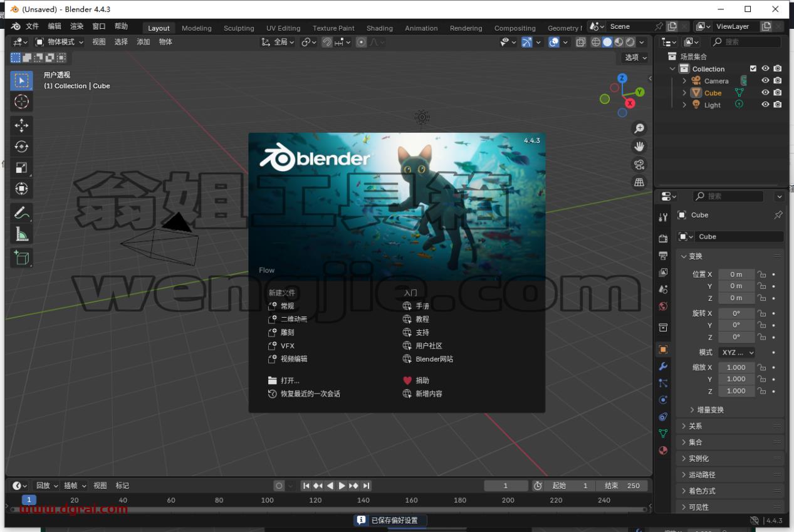This screenshot has width=794, height=532.
Task: Open the Output properties tab
Action: [663, 256]
